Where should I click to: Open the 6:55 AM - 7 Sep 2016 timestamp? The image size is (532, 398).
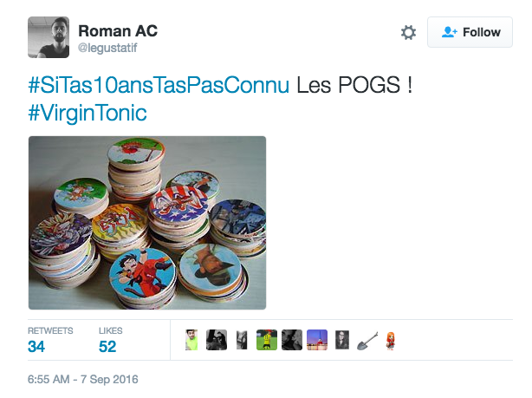click(83, 379)
